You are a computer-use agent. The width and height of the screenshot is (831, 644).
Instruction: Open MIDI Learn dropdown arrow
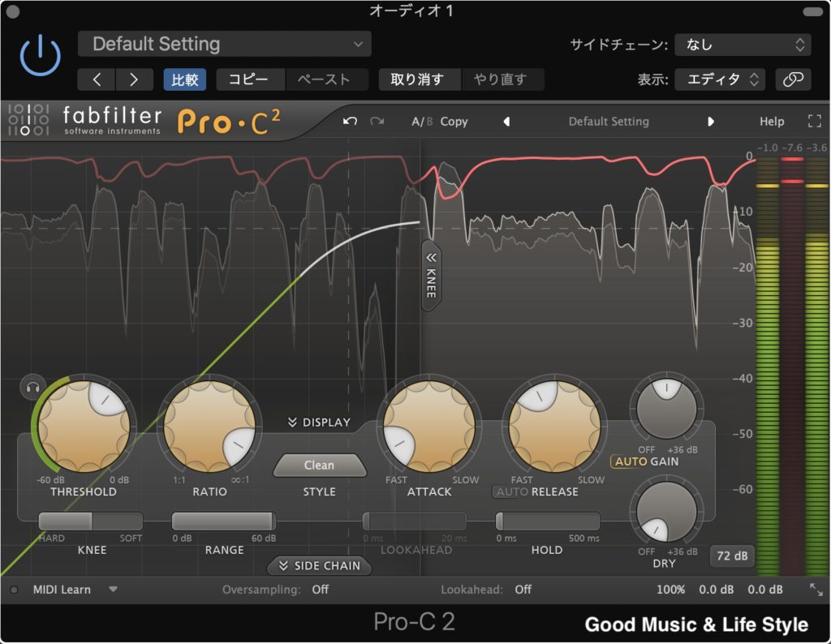tap(113, 589)
